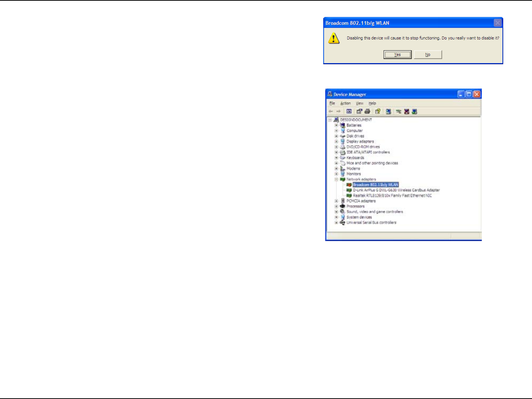Click the Realtek Fast Ethernet NIC adapter icon
This screenshot has height=399, width=532.
click(349, 196)
